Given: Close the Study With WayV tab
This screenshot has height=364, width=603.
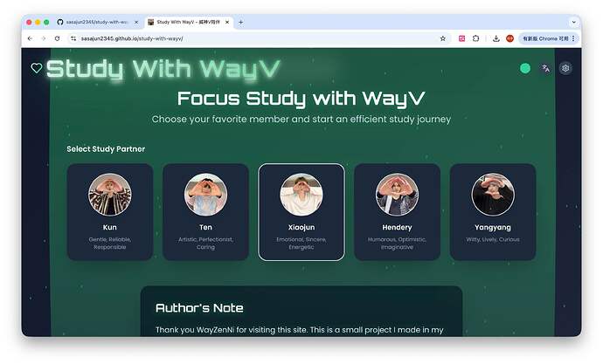Looking at the screenshot, I should pos(227,23).
